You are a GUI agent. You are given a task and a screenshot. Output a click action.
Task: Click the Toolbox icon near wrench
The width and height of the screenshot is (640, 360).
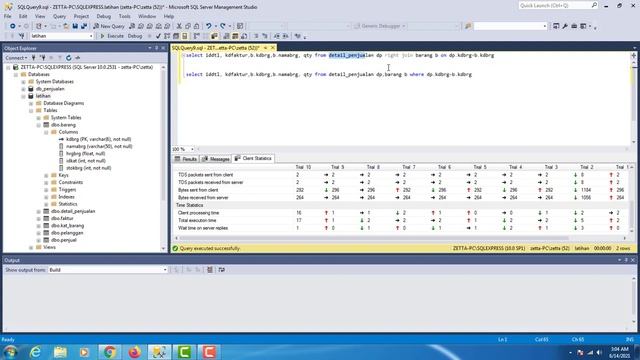(574, 26)
